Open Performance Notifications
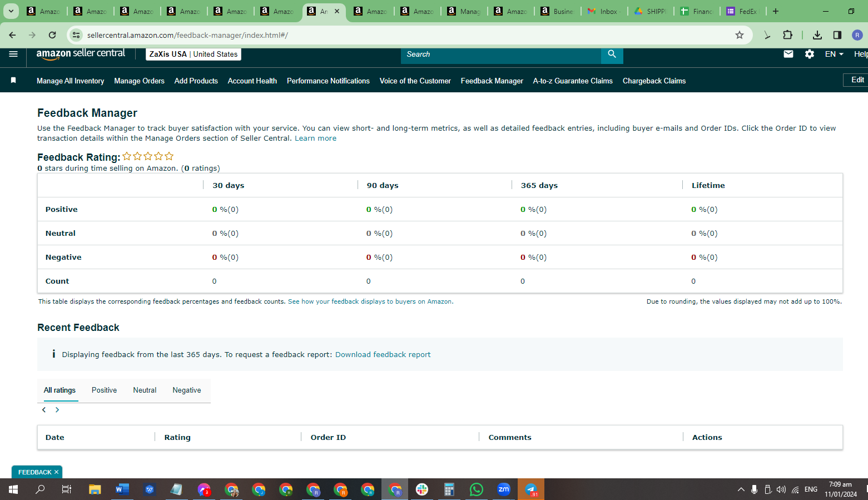868x500 pixels. [x=328, y=81]
